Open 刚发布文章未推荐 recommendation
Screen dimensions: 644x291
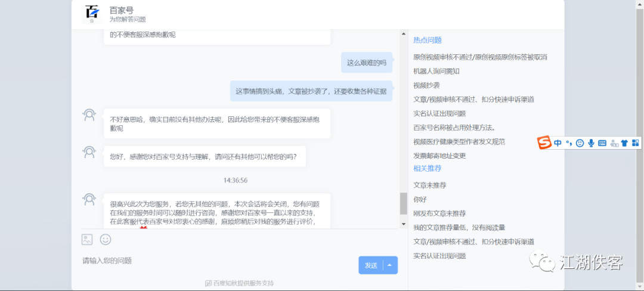(439, 213)
